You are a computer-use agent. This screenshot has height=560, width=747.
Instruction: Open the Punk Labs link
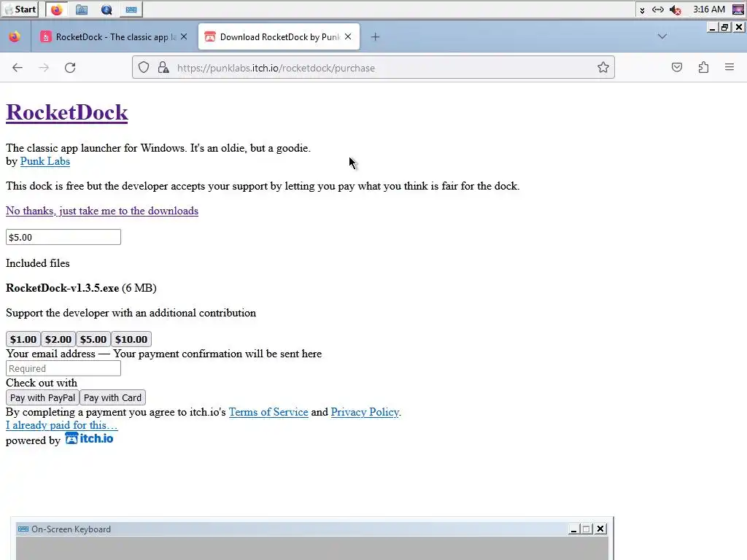(x=45, y=161)
